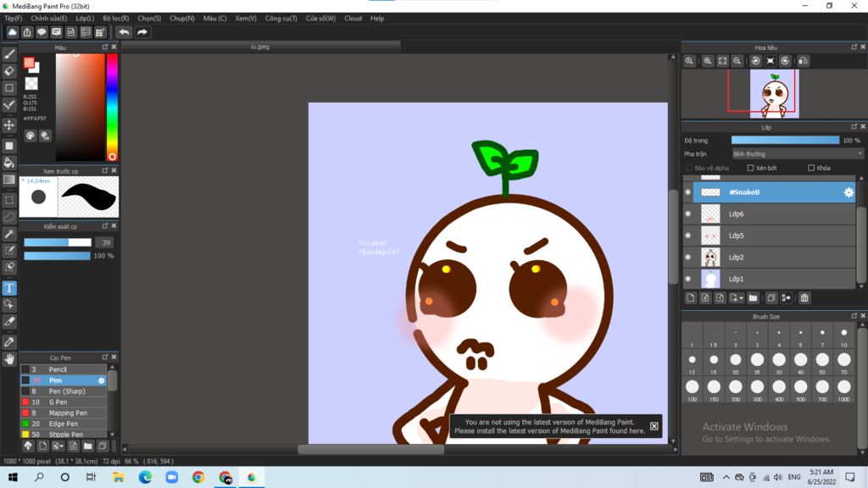Open the gear settings for the Pen brush
The height and width of the screenshot is (488, 868).
[102, 380]
